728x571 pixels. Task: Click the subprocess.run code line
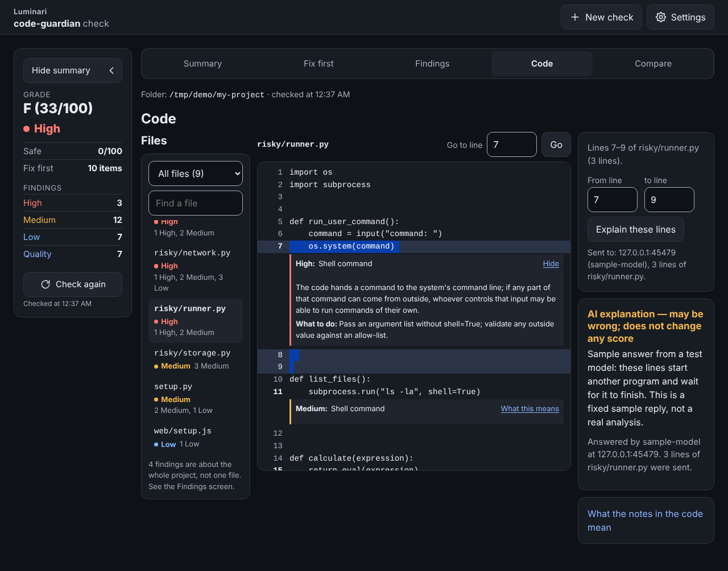click(x=395, y=391)
